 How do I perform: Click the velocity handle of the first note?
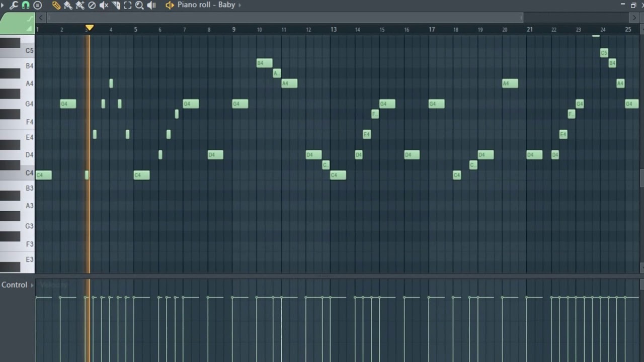coord(36,298)
